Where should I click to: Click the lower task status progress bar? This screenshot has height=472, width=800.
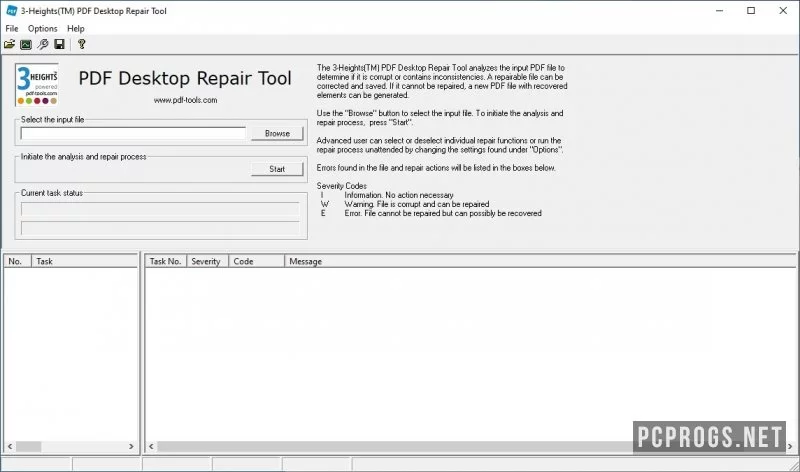pos(160,228)
